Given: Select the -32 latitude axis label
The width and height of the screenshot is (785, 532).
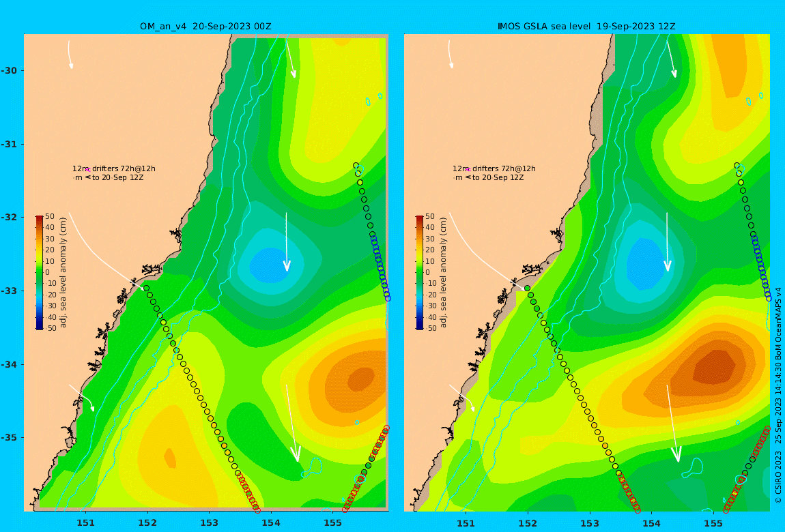Looking at the screenshot, I should (x=9, y=218).
